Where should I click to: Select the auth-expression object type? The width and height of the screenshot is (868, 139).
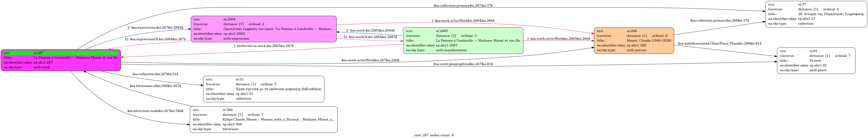click(237, 39)
